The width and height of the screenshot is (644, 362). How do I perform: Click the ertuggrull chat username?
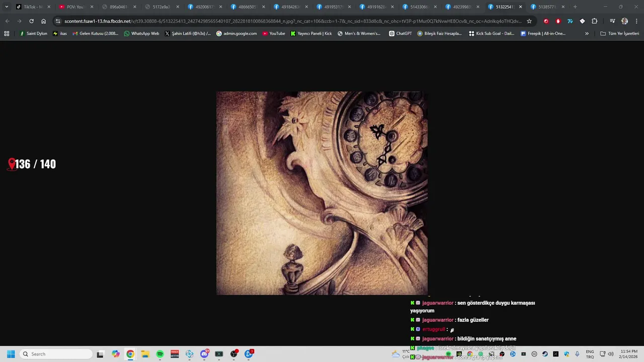[434, 329]
